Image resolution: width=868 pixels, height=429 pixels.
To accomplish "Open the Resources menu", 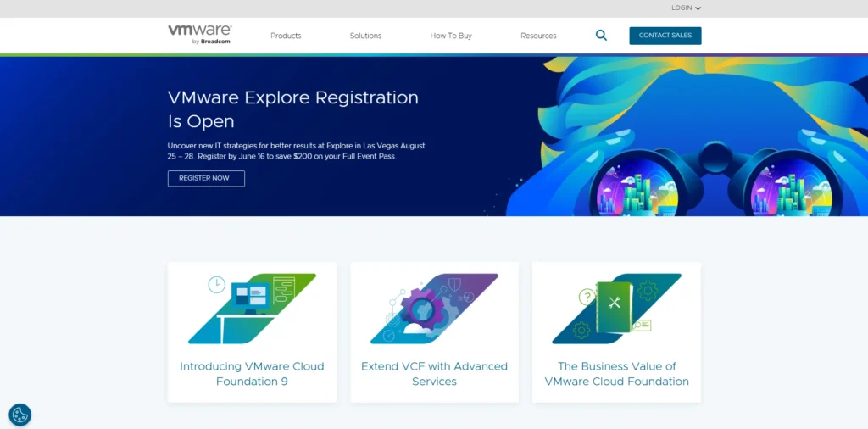I will (538, 36).
